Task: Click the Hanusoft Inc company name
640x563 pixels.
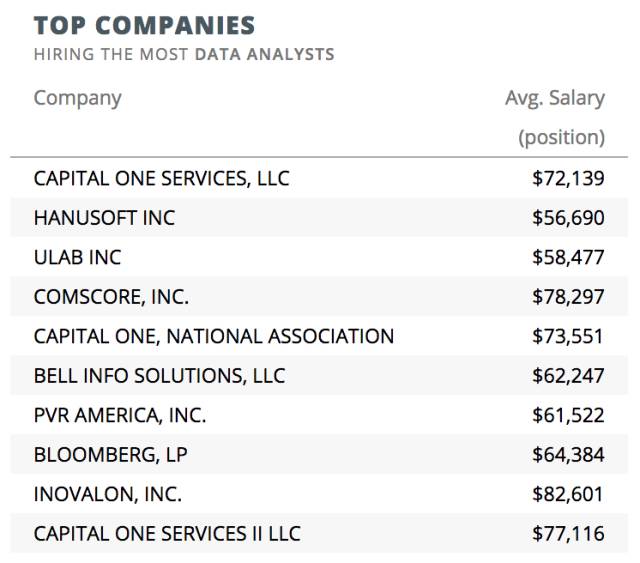Action: coord(104,218)
